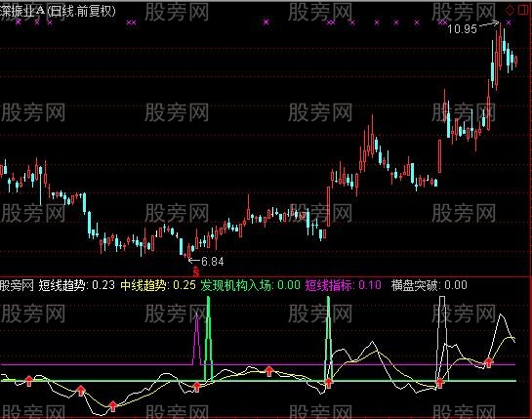Click the 10.95 high price label
Screen dimensions: 532x419
[x=462, y=29]
